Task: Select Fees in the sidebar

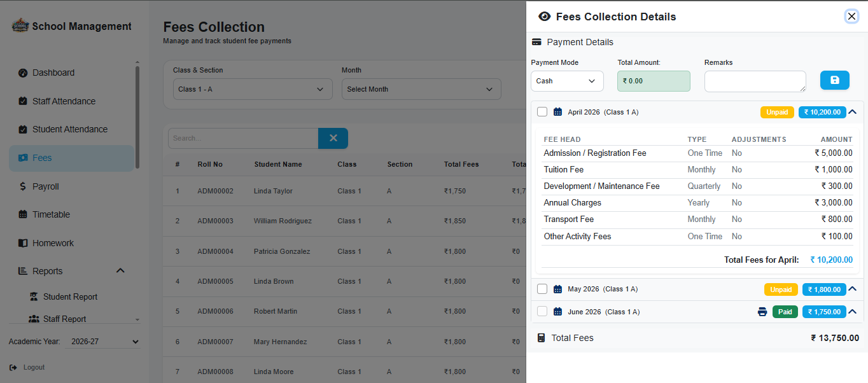Action: pyautogui.click(x=71, y=158)
